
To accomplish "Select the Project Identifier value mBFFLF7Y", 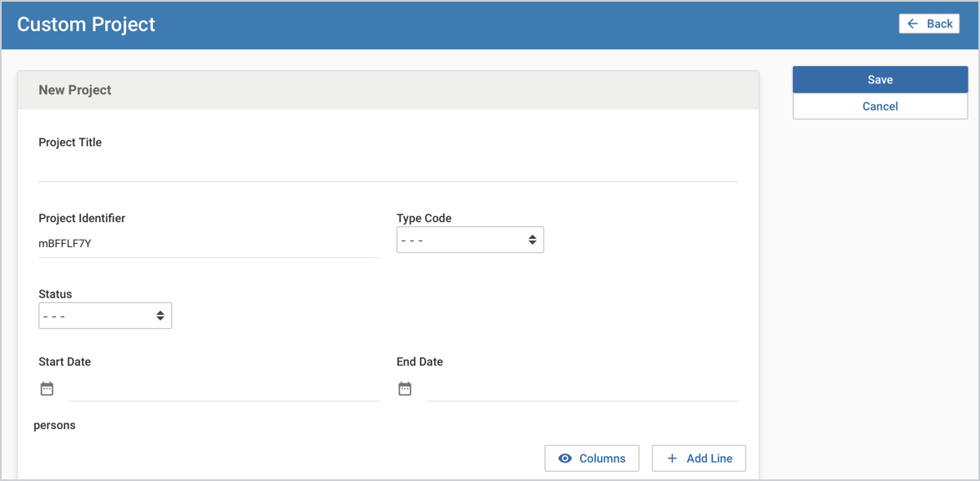I will (x=68, y=243).
